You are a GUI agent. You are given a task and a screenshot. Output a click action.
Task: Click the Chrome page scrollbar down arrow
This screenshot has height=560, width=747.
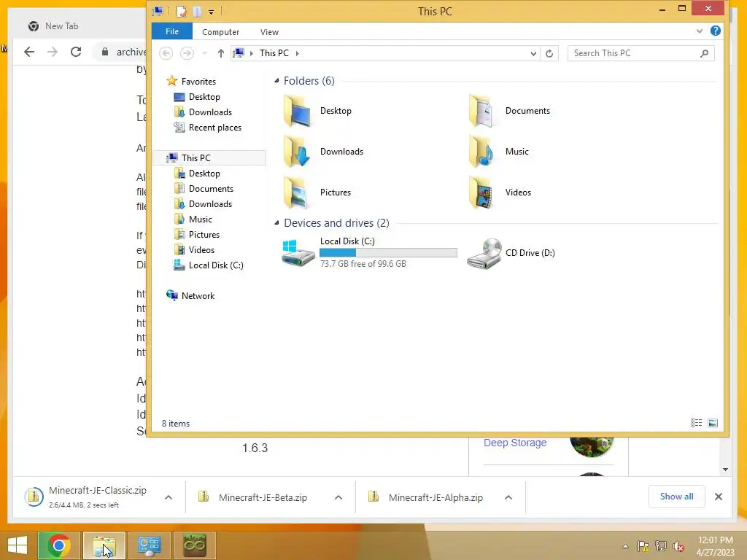pos(725,470)
